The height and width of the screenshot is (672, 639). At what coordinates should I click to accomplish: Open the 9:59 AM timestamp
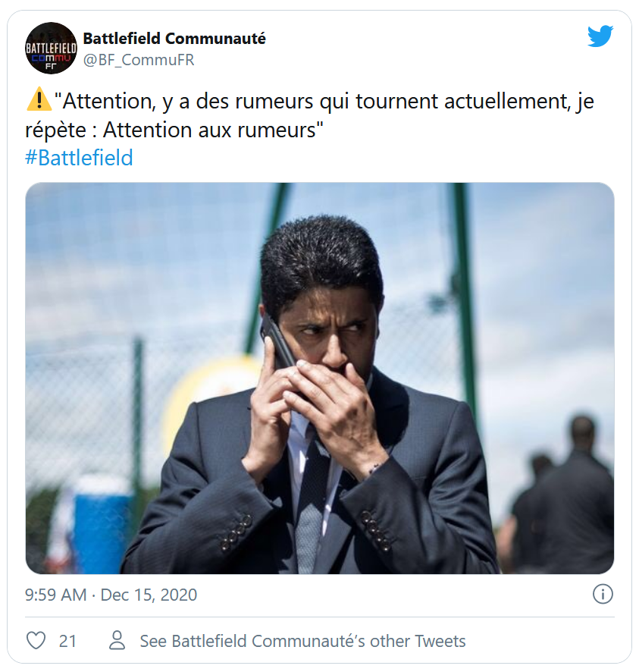(x=55, y=595)
